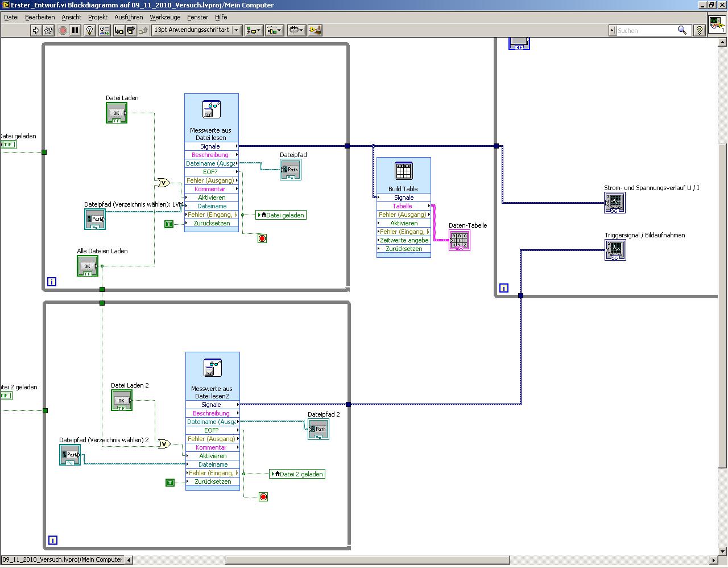
Task: Click Beschreibung in Messwerte aus Datei lesen
Action: 212,155
